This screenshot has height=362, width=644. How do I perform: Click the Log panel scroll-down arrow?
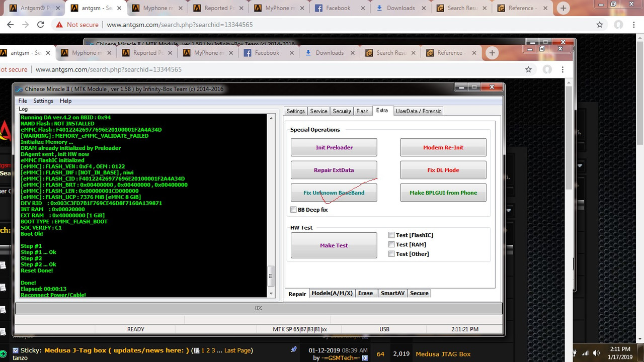[271, 293]
